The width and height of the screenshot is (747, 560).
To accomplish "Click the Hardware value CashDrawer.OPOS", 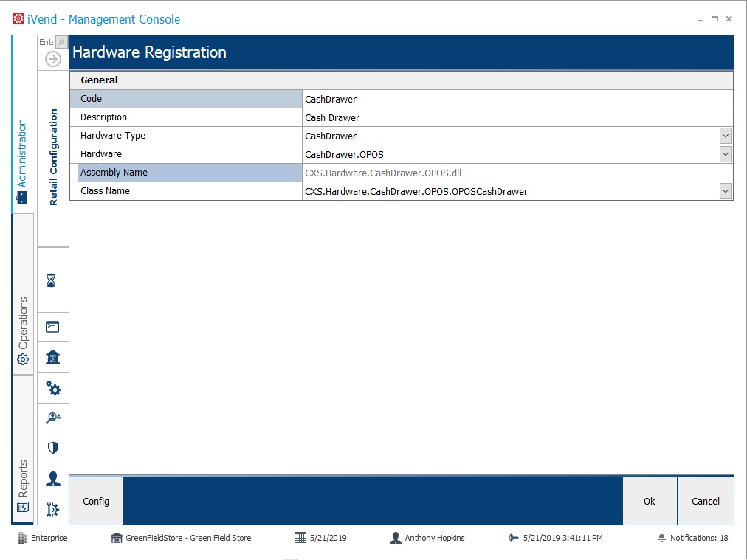I will pos(511,154).
